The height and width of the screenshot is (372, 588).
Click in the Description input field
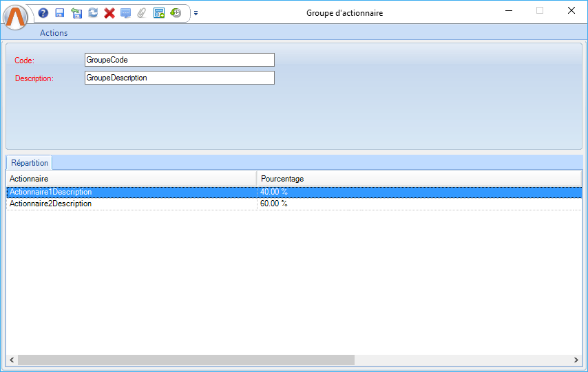[179, 78]
